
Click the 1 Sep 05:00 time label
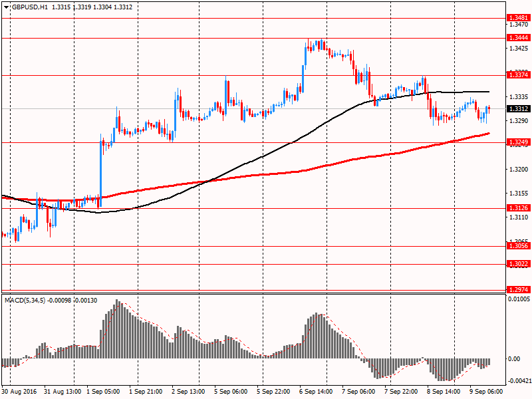104,392
